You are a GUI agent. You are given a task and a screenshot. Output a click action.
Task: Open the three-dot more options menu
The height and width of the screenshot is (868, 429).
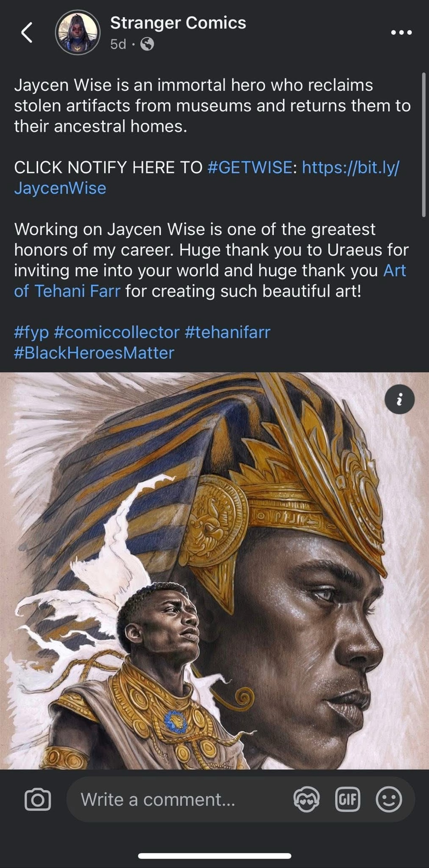pos(401,33)
